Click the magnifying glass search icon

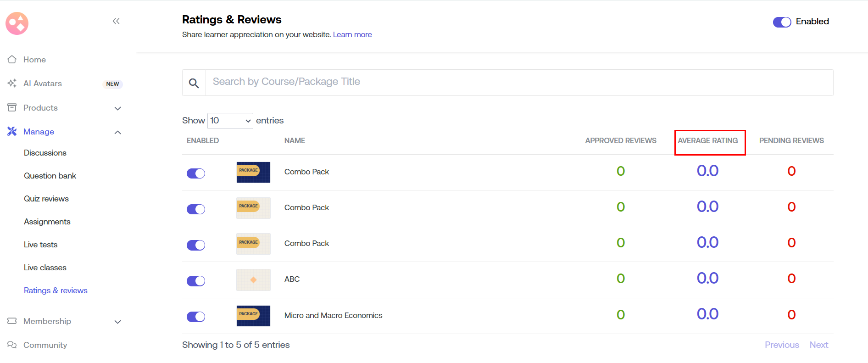pos(194,83)
